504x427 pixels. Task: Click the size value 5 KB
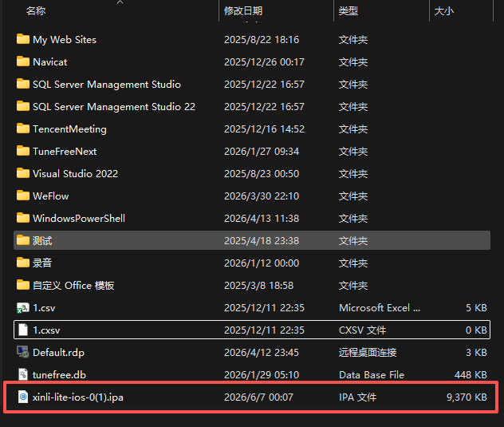pos(476,307)
